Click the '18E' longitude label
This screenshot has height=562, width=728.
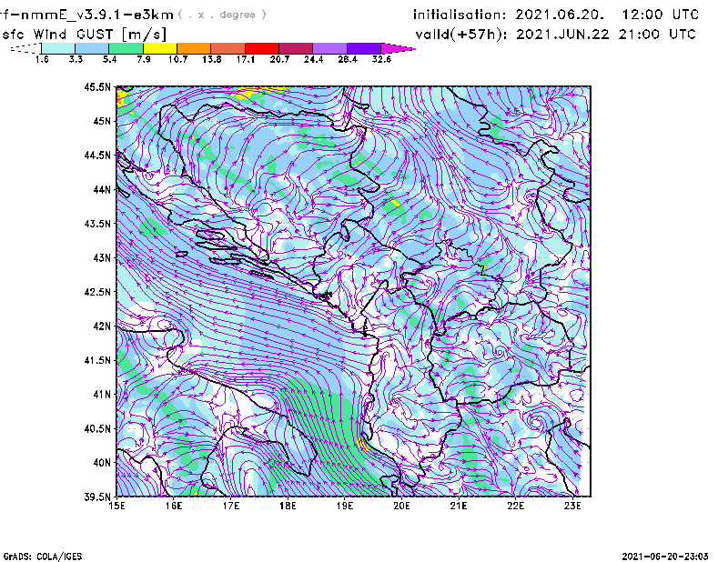[288, 506]
